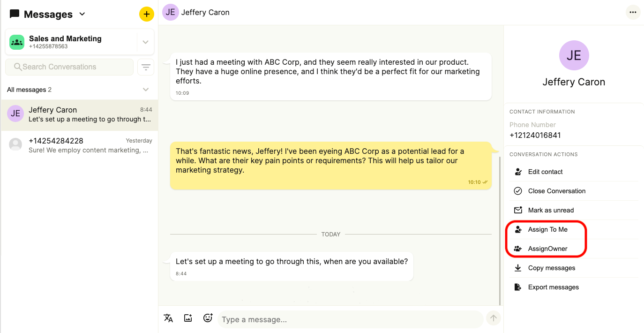Select Export messages action

click(x=554, y=287)
